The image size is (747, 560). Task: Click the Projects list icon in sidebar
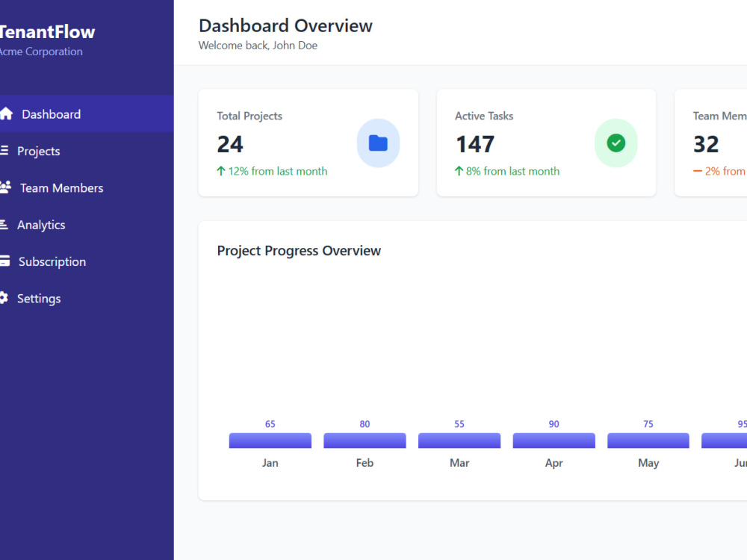pyautogui.click(x=4, y=151)
